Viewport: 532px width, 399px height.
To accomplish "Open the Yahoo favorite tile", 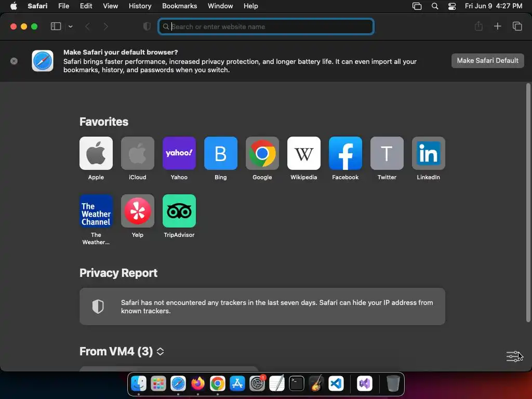I will [x=179, y=153].
